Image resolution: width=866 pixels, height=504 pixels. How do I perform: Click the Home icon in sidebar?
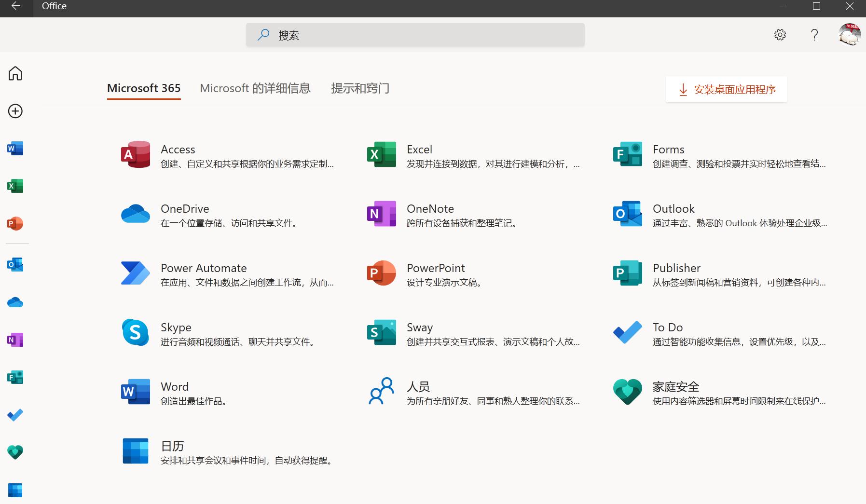pos(15,73)
